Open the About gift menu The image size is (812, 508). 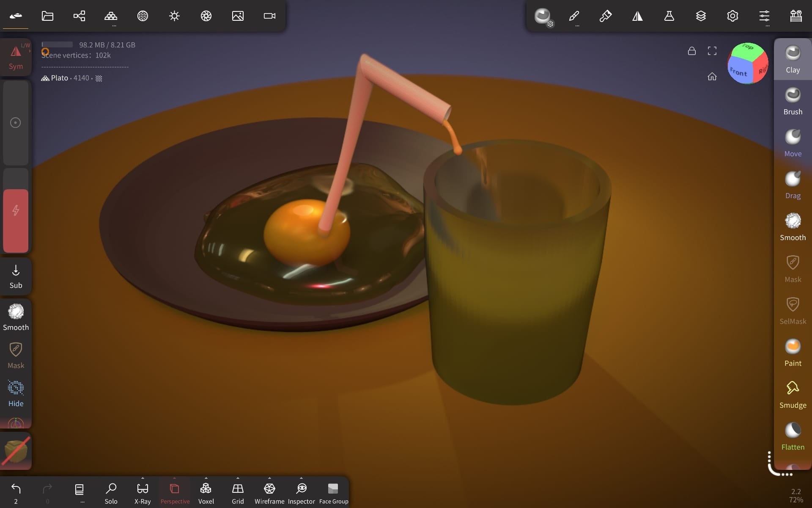796,16
